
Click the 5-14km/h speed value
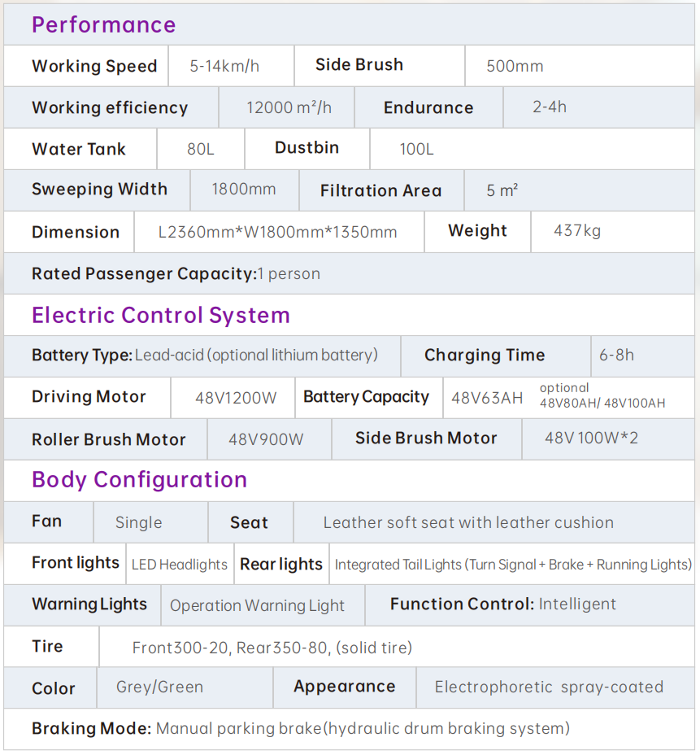pyautogui.click(x=224, y=66)
